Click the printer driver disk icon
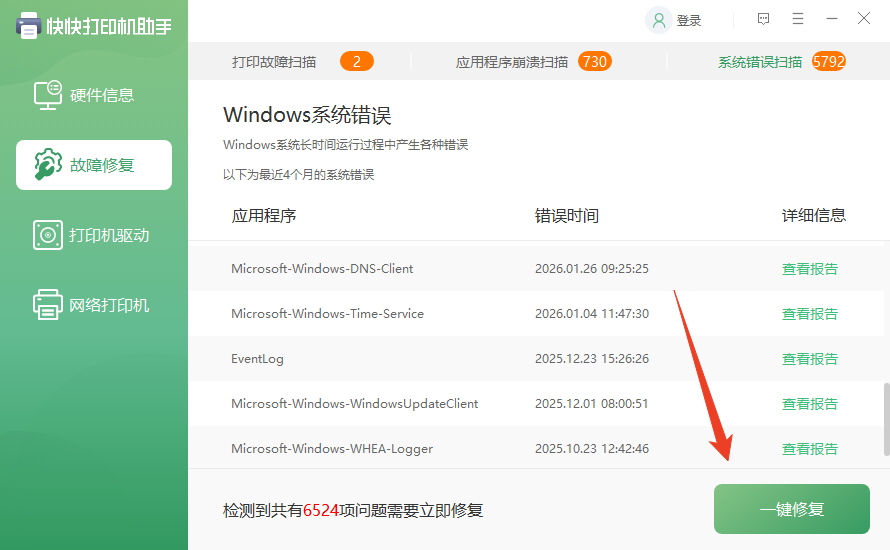 [47, 235]
